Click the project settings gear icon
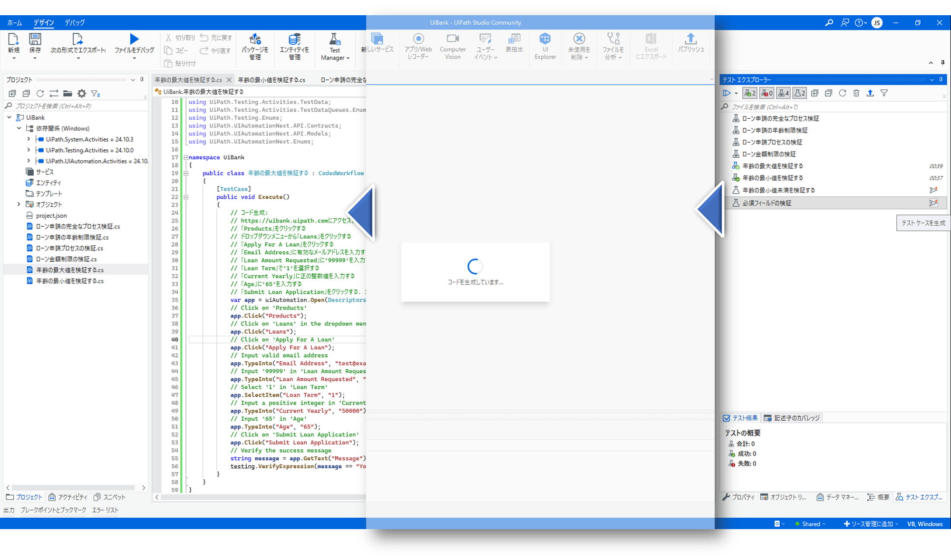This screenshot has width=951, height=560. 82,94
